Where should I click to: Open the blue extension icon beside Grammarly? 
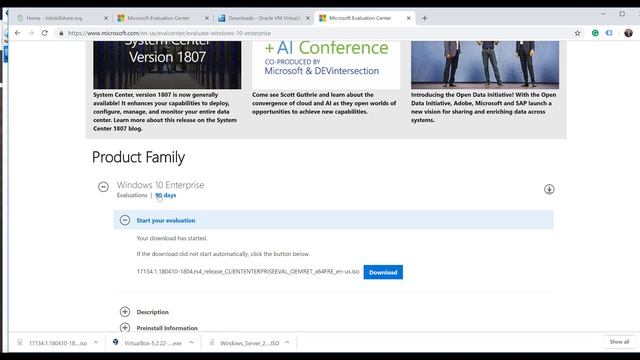click(609, 33)
